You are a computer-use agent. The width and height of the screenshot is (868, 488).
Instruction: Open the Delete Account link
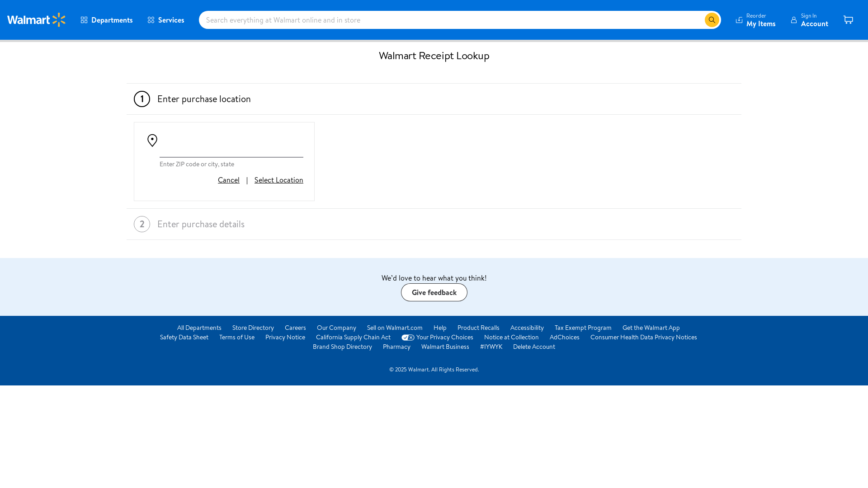(534, 347)
